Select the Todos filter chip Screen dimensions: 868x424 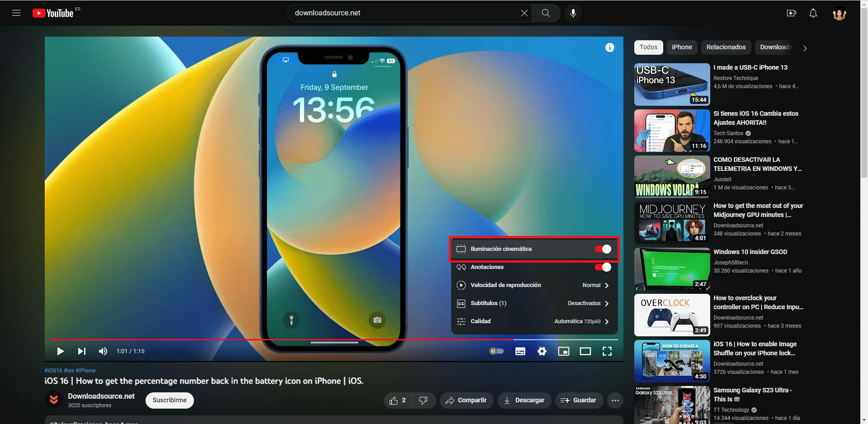click(x=648, y=47)
